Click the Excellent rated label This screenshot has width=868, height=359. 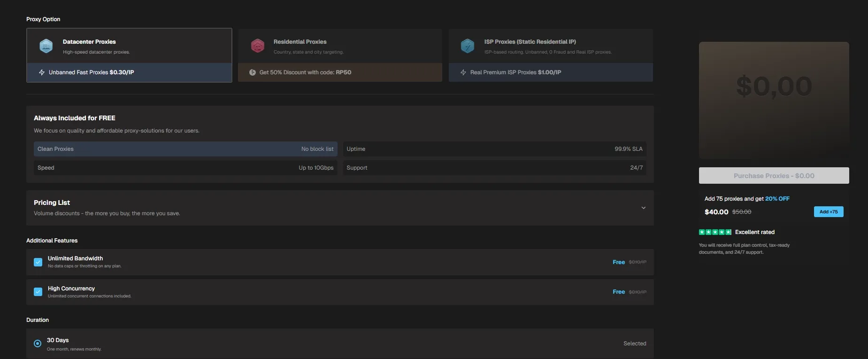click(754, 232)
